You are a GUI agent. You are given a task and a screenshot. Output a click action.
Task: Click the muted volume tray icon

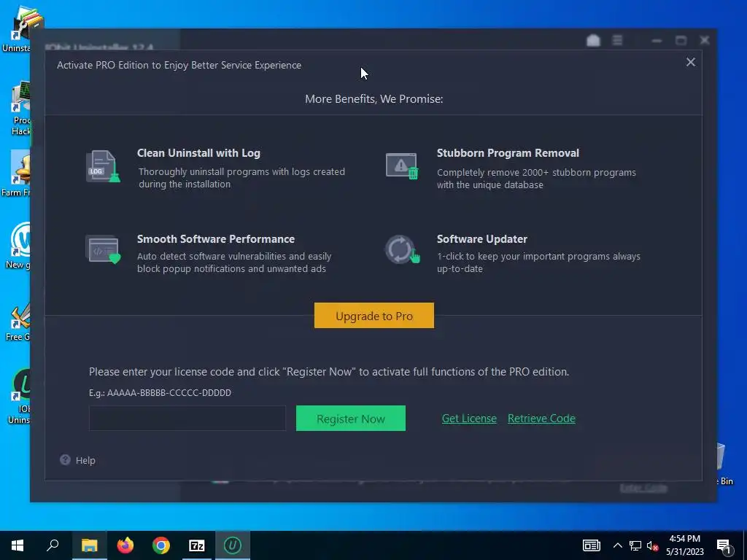point(653,545)
